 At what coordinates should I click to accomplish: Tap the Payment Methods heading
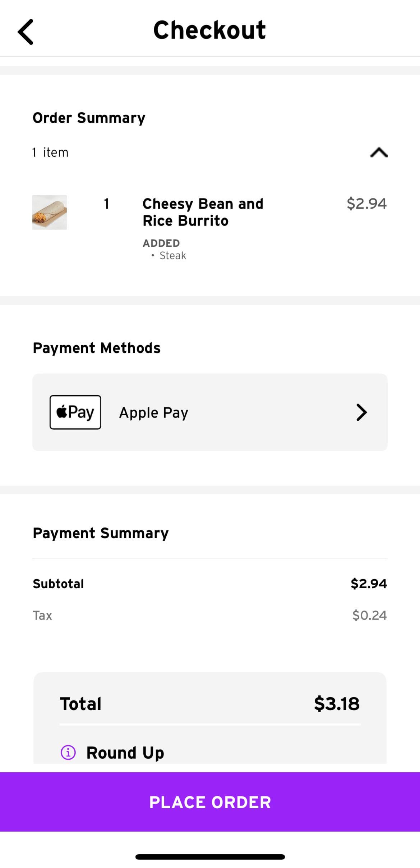click(x=97, y=348)
